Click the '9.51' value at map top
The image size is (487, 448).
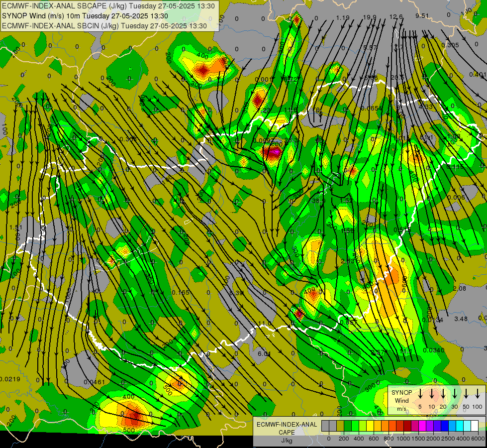(422, 15)
